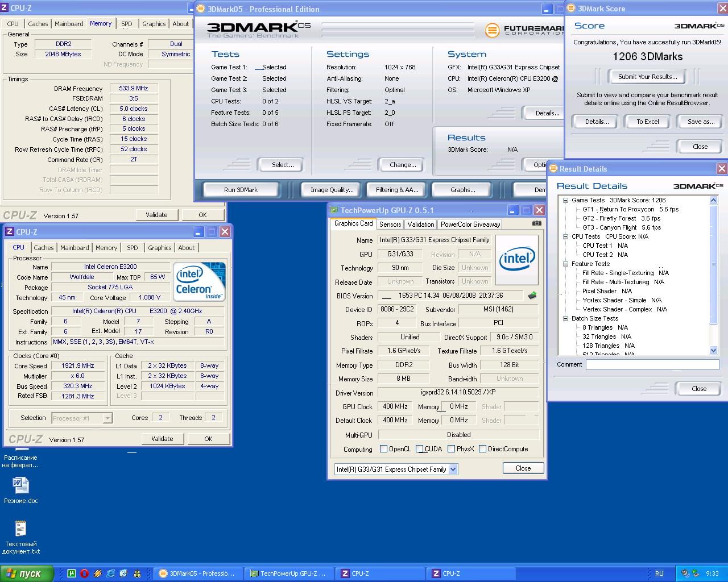This screenshot has width=728, height=582.
Task: Click To Excel button in 3DMark Score
Action: [648, 122]
